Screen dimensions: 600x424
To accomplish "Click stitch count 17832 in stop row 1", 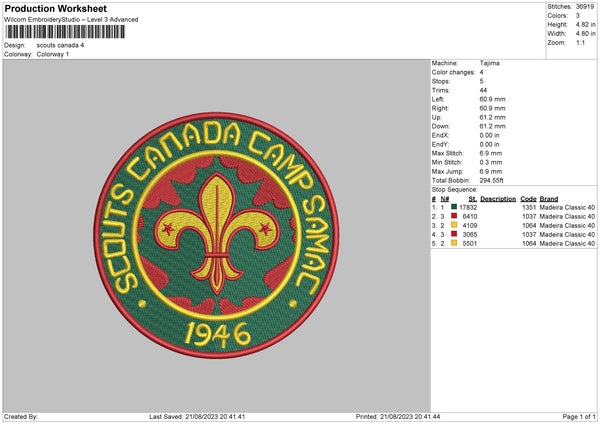I will point(468,207).
